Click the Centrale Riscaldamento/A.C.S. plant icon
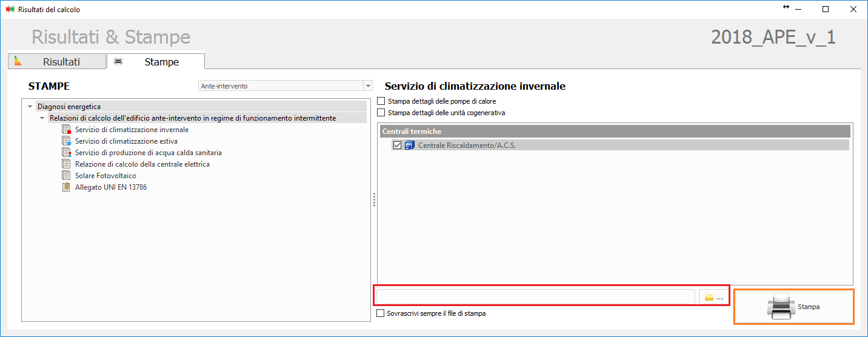The image size is (868, 337). [409, 145]
